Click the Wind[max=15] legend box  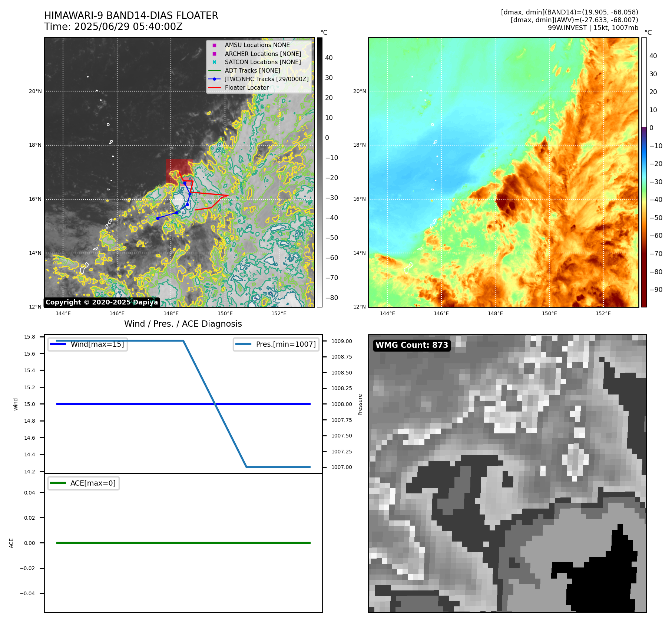(88, 344)
